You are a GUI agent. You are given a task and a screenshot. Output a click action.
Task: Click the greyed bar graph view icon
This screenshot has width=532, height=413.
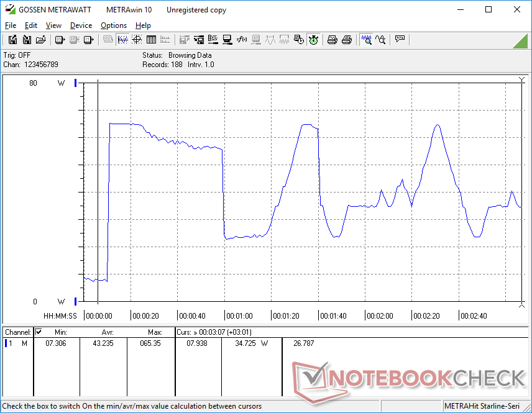[x=165, y=40]
